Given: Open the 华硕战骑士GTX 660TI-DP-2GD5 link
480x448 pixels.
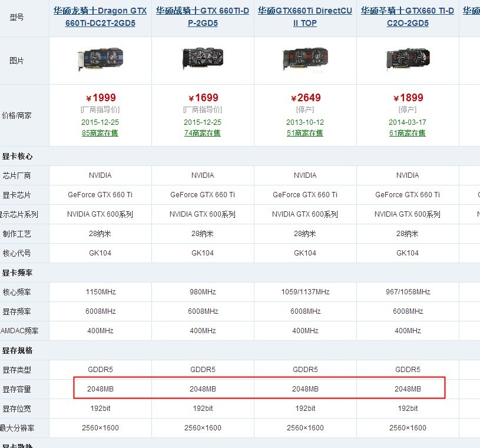Looking at the screenshot, I should pyautogui.click(x=203, y=17).
